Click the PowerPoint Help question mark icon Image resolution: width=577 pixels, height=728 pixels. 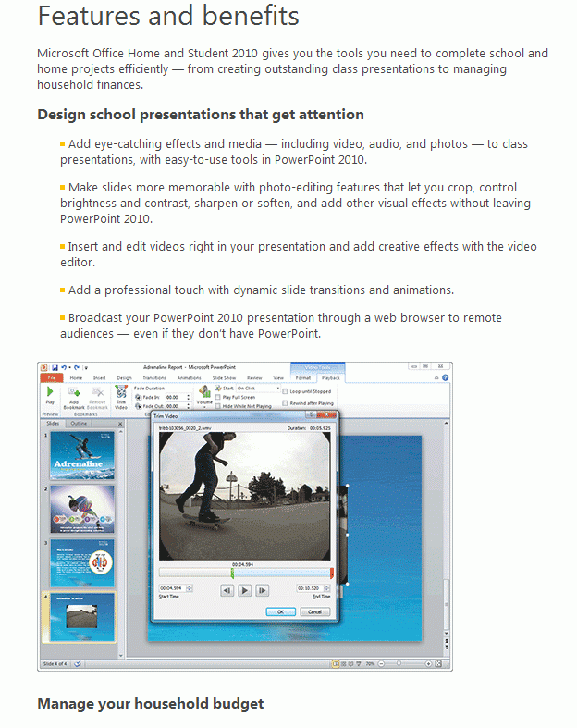(445, 378)
